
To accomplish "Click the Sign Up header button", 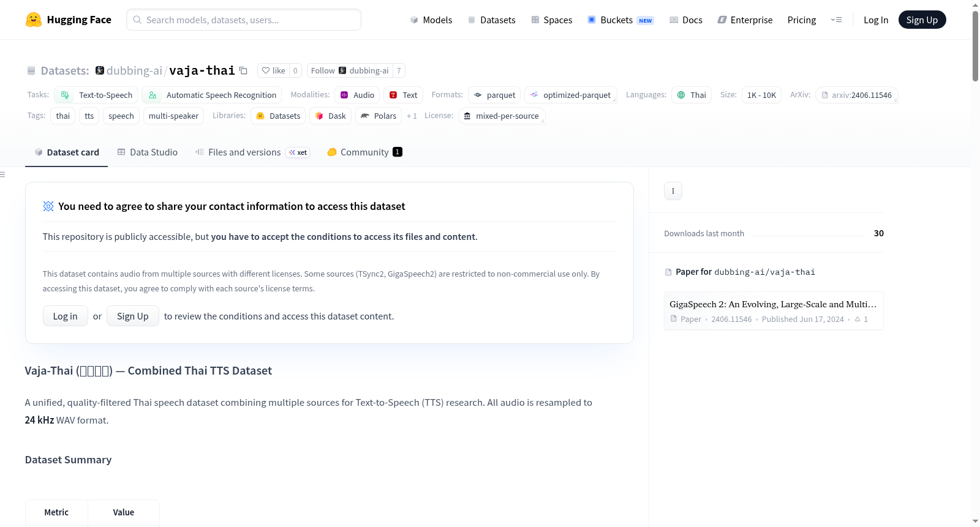I will [x=922, y=20].
